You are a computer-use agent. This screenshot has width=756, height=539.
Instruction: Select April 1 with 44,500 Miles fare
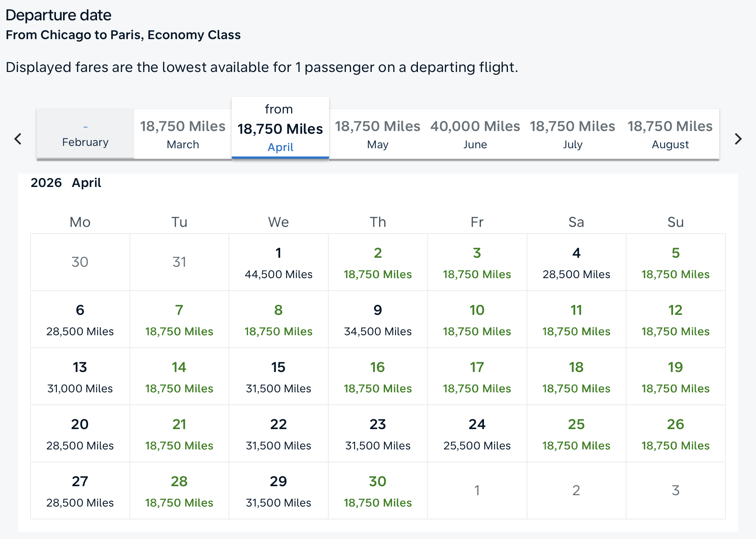pyautogui.click(x=278, y=262)
